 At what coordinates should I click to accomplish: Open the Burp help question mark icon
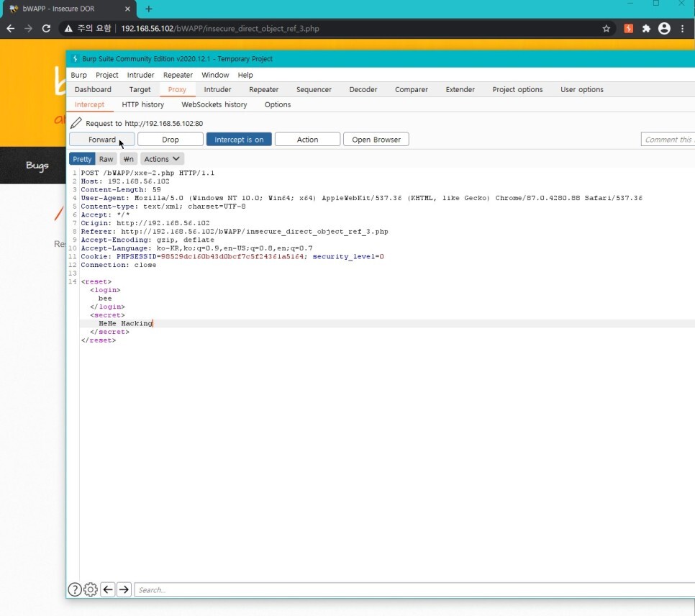(x=75, y=589)
